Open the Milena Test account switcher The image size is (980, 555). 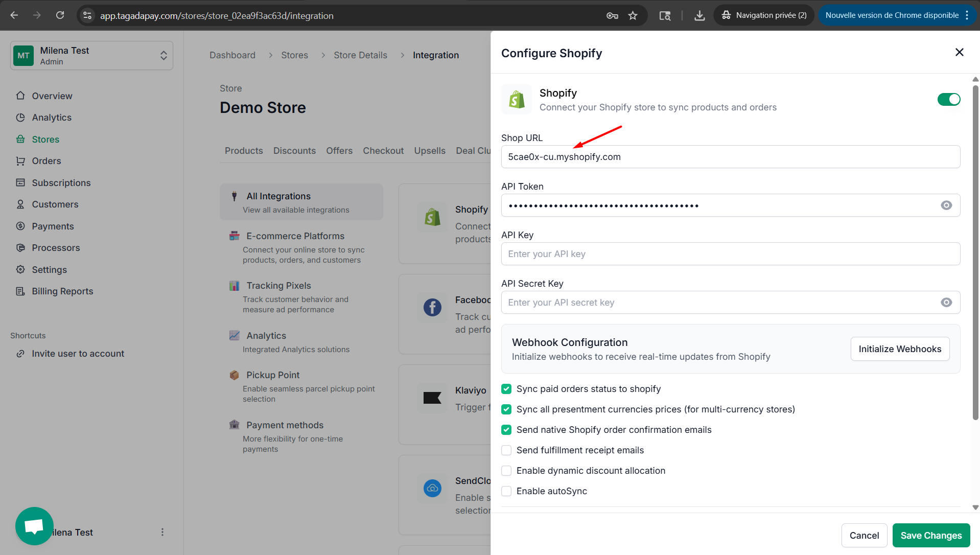point(91,55)
